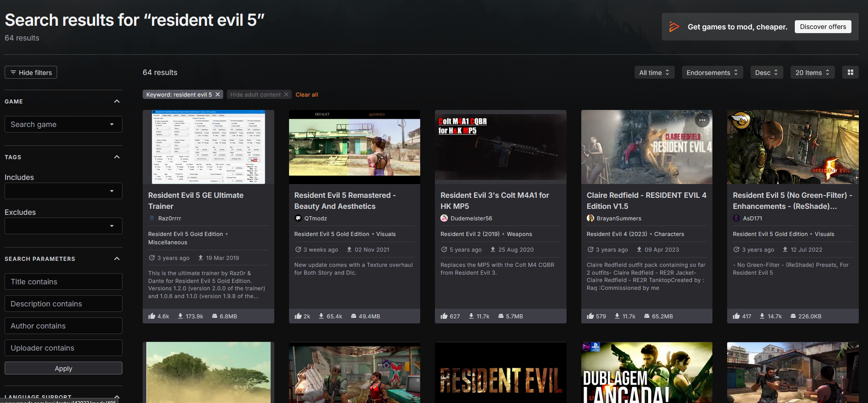Open the Excludes tags dropdown
This screenshot has width=868, height=403.
(64, 226)
